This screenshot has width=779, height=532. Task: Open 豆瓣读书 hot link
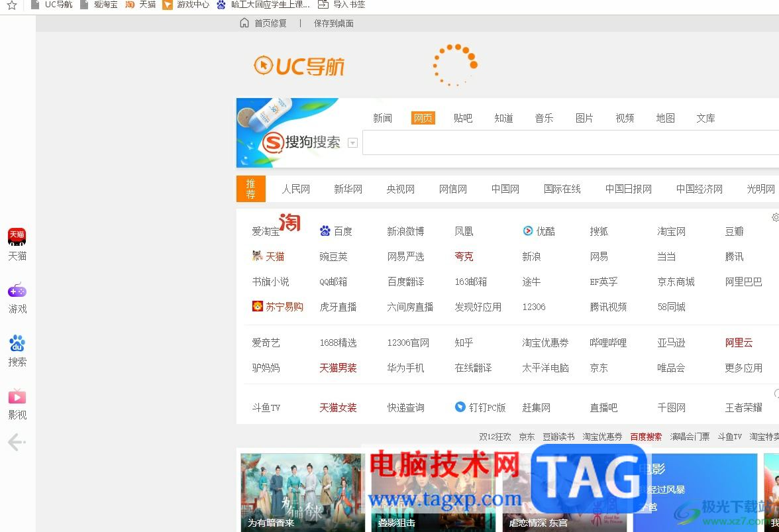(558, 437)
